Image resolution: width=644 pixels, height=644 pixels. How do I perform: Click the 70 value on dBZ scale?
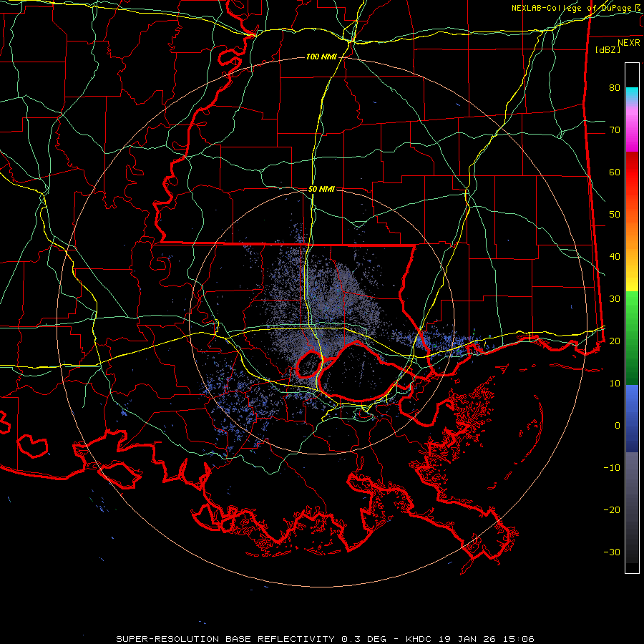615,130
